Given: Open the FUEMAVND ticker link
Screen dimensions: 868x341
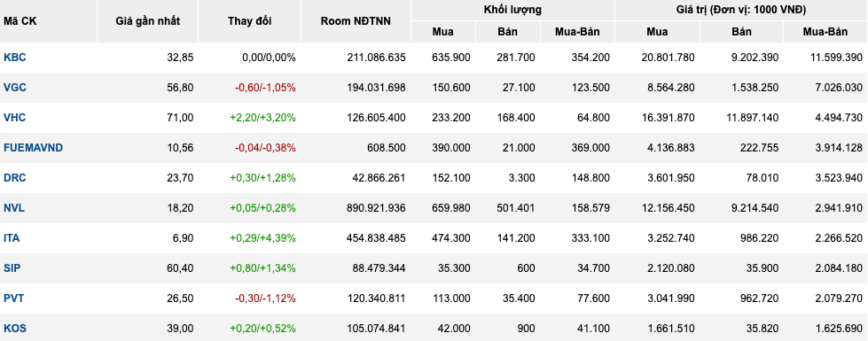Looking at the screenshot, I should [33, 148].
